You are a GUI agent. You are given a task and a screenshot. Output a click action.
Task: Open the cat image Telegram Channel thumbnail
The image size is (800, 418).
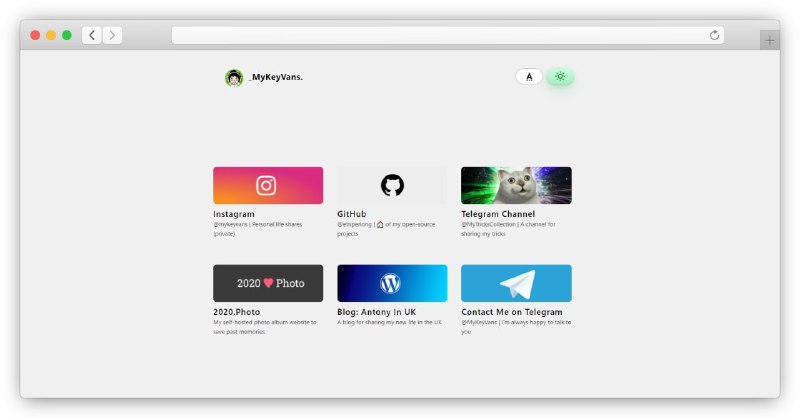pyautogui.click(x=516, y=185)
